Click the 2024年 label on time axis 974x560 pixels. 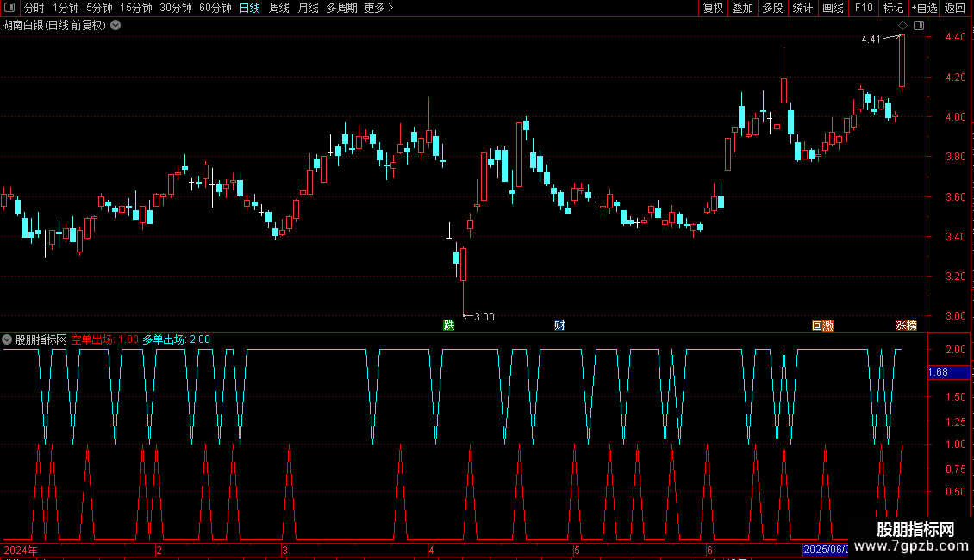(x=21, y=550)
